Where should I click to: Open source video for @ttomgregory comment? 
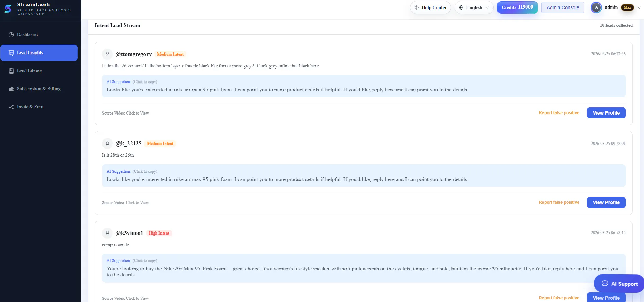[x=125, y=113]
